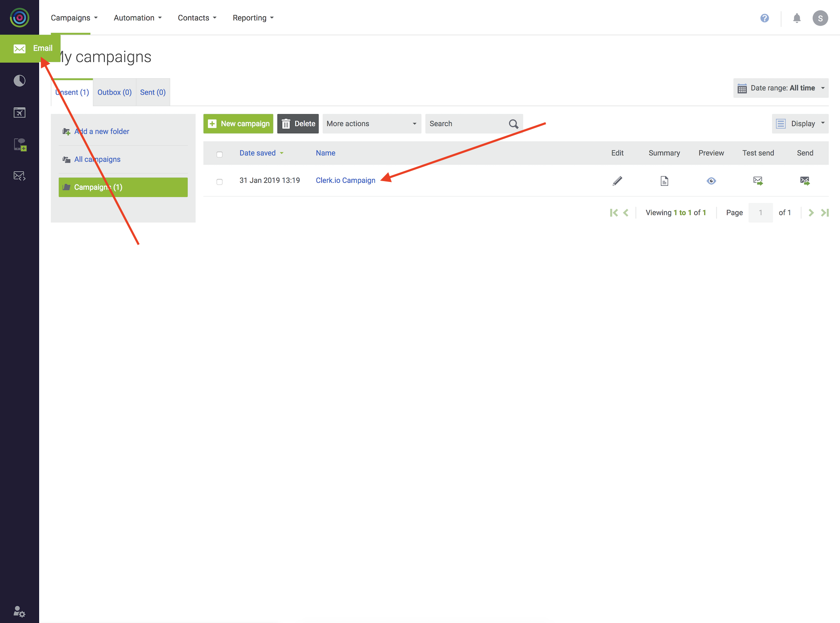Open the notifications bell icon

[797, 18]
